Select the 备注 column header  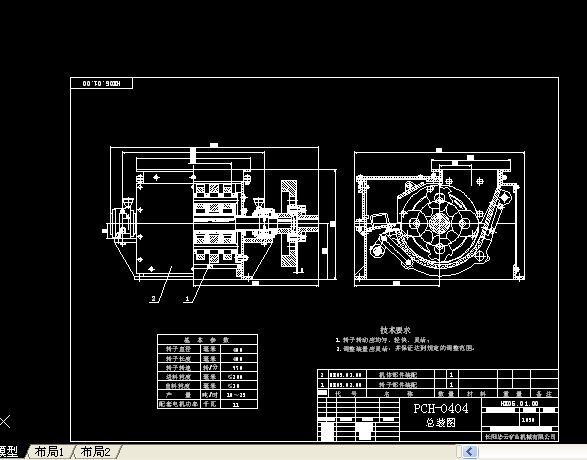544,394
